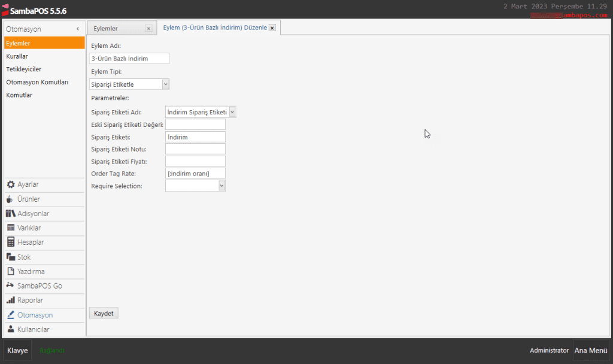The width and height of the screenshot is (613, 364).
Task: Open Varlıklar via its table icon
Action: 11,228
